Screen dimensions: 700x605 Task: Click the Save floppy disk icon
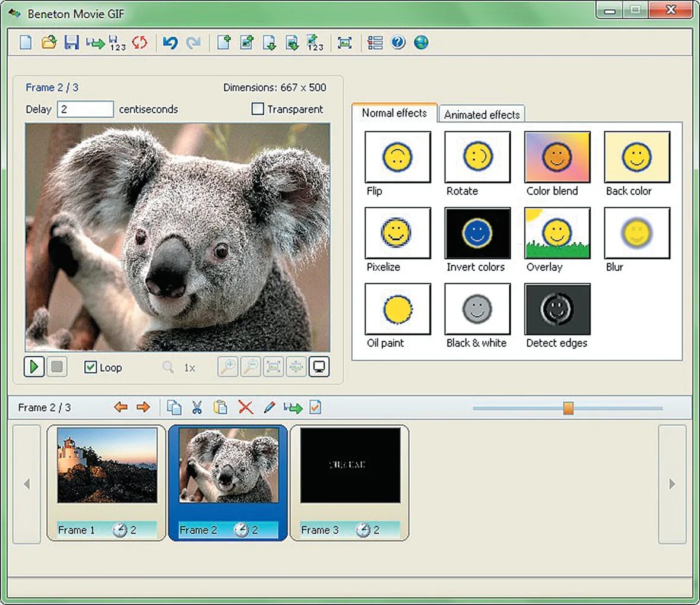[71, 42]
